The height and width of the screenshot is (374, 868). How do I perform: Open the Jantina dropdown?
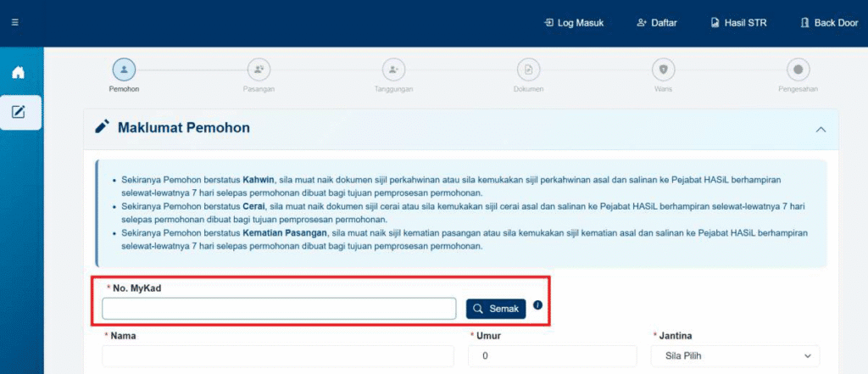(x=735, y=356)
